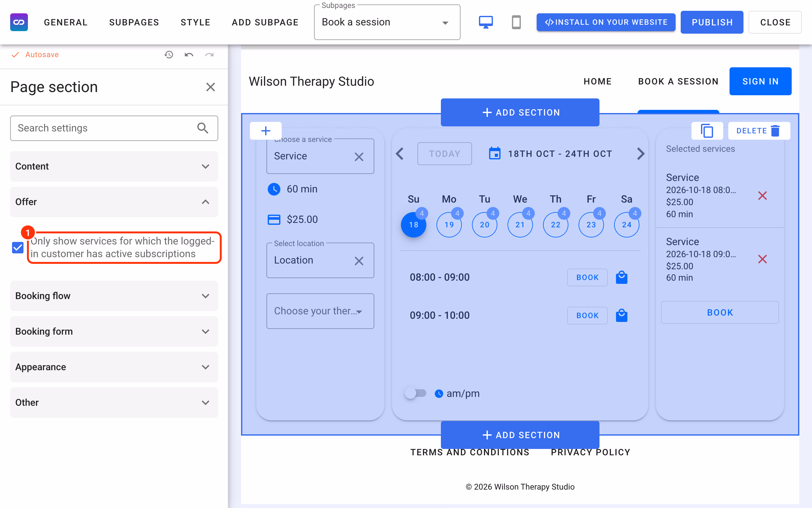Image resolution: width=812 pixels, height=508 pixels.
Task: Click the plus icon on the section
Action: (x=266, y=131)
